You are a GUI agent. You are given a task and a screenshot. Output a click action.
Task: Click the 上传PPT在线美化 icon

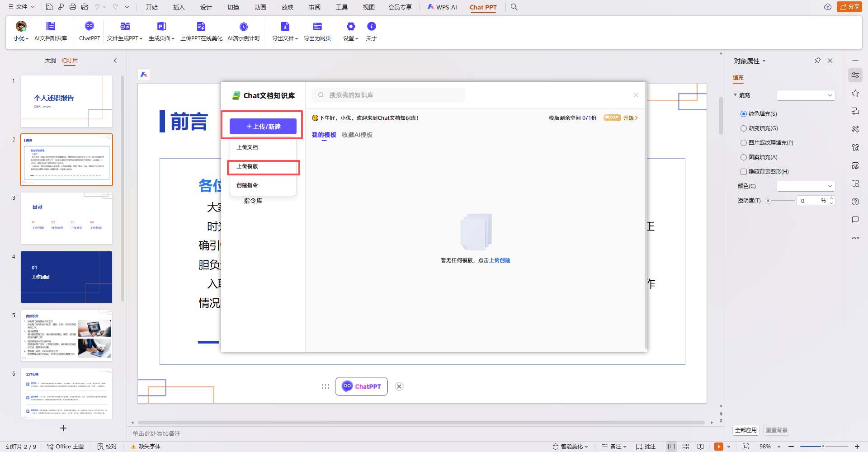click(x=201, y=27)
